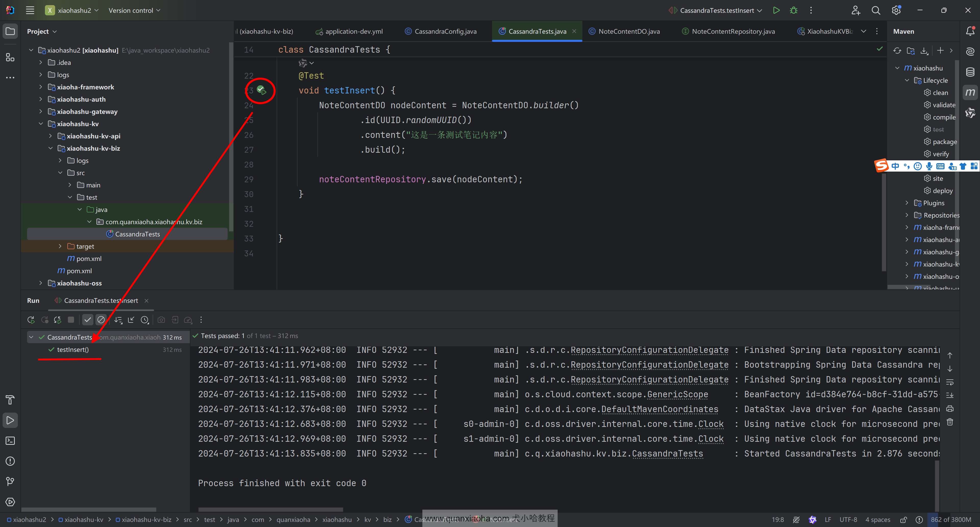Click the green Run button in the top toolbar
The image size is (980, 527).
[776, 10]
